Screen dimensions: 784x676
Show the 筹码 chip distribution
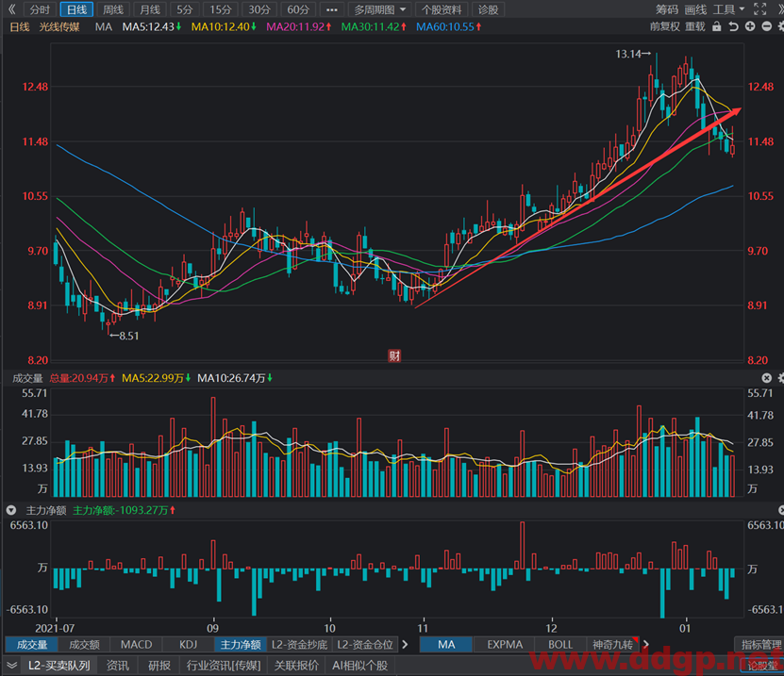667,9
